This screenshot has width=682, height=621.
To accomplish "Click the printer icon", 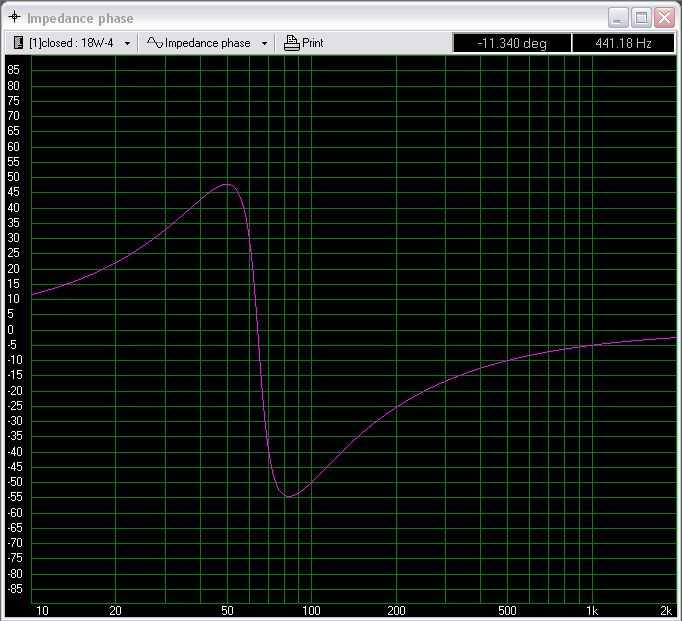I will tap(291, 43).
